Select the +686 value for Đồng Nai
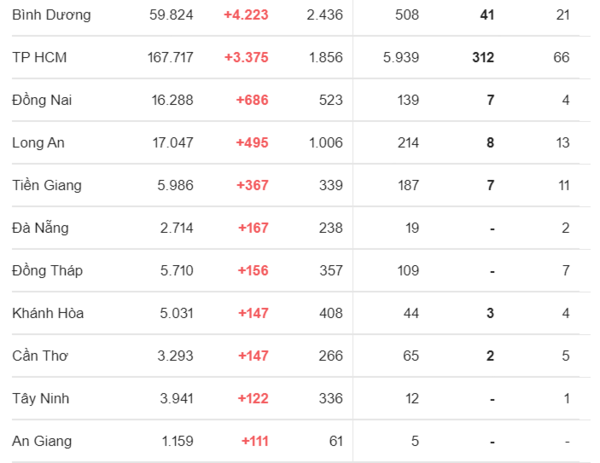600x463 pixels. pyautogui.click(x=252, y=100)
